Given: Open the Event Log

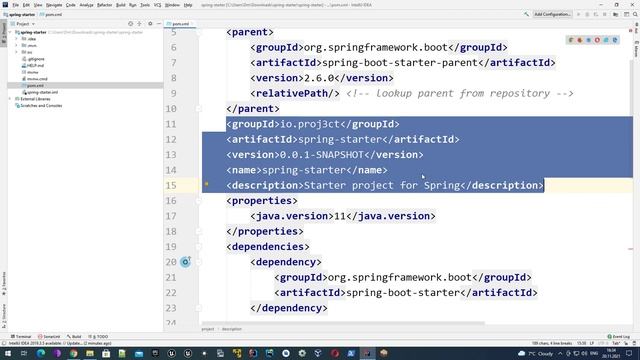Looking at the screenshot, I should pos(618,336).
